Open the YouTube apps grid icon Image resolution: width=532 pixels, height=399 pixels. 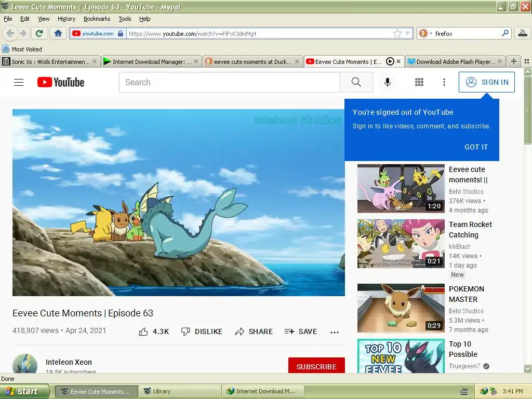pyautogui.click(x=419, y=82)
